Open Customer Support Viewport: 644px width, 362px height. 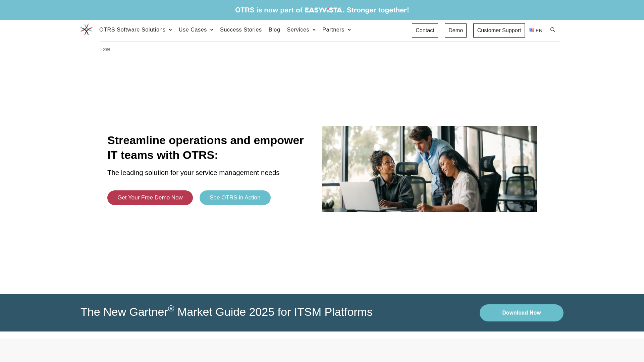point(499,30)
